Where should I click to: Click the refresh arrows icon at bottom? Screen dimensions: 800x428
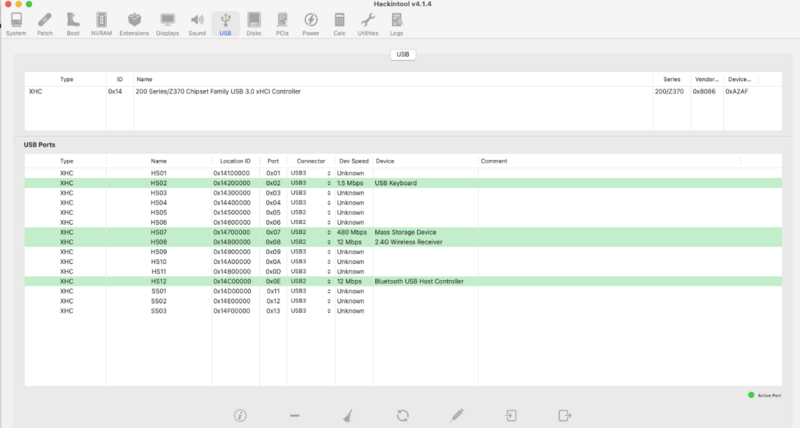pyautogui.click(x=402, y=414)
